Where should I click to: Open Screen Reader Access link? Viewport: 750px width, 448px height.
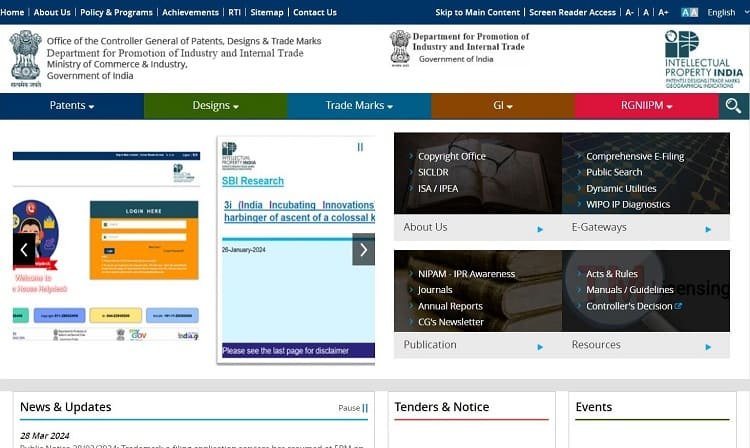(x=572, y=12)
